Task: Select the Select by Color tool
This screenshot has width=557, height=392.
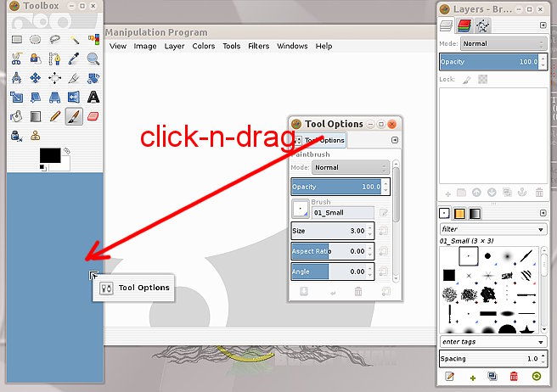Action: [x=93, y=39]
